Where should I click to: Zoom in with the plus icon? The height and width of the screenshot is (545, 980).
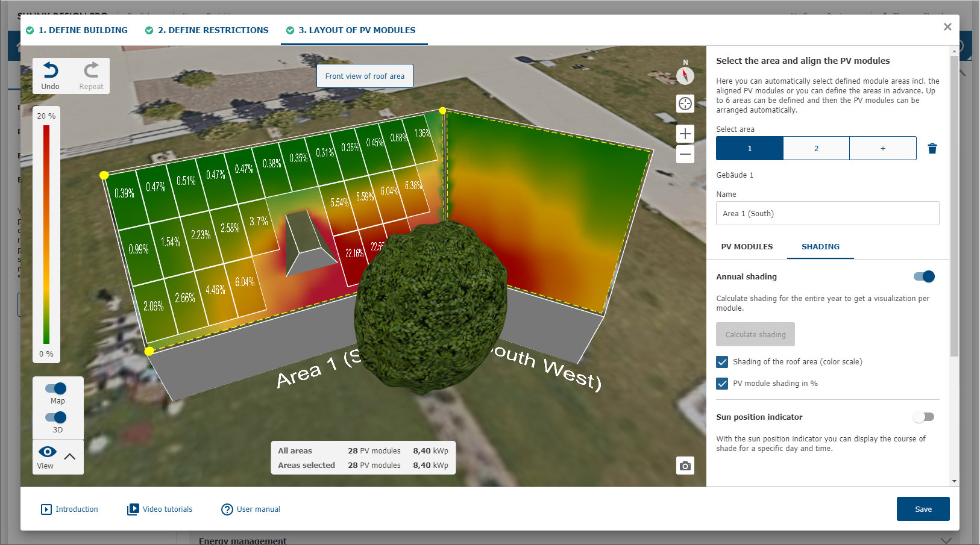point(685,134)
